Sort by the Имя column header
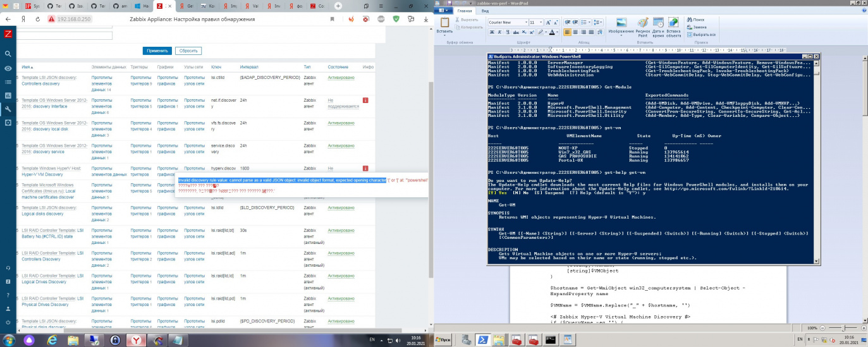The width and height of the screenshot is (868, 347). [x=27, y=66]
